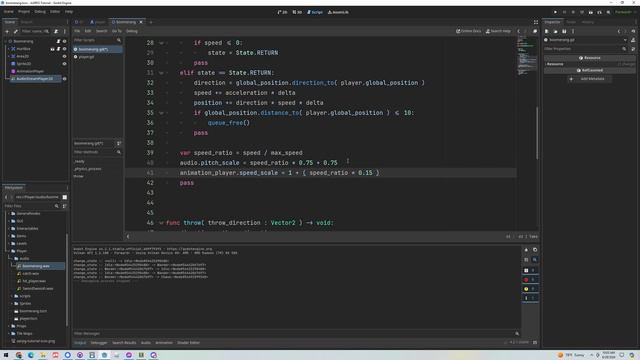Viewport: 640px width, 360px height.
Task: Save the edited resource in Inspector
Action: 564,31
